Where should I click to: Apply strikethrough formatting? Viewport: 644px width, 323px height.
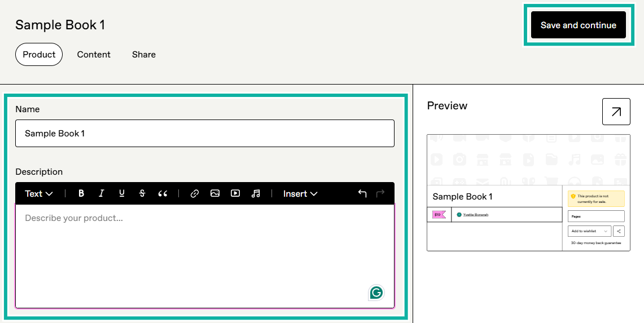[x=142, y=193]
